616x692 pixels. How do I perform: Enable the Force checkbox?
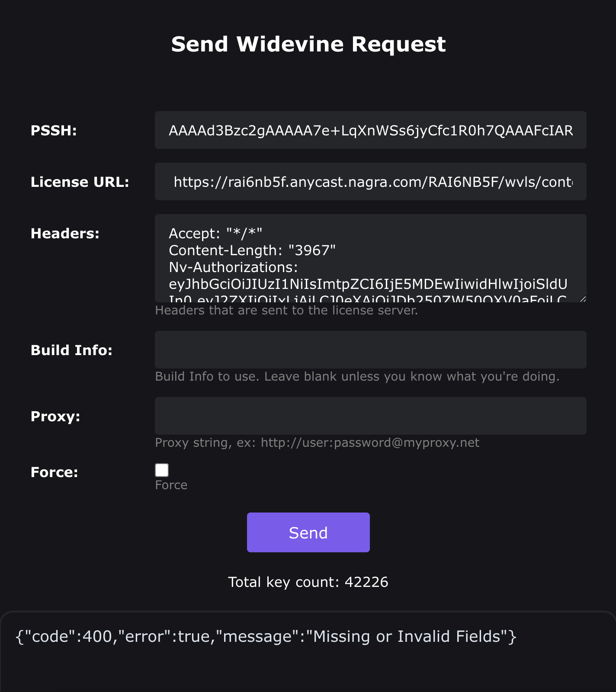[162, 470]
